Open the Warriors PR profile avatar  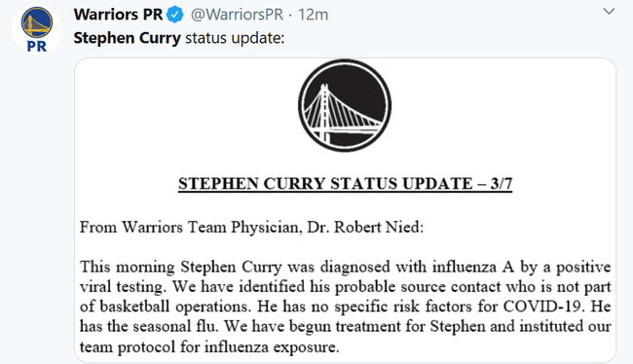click(37, 29)
